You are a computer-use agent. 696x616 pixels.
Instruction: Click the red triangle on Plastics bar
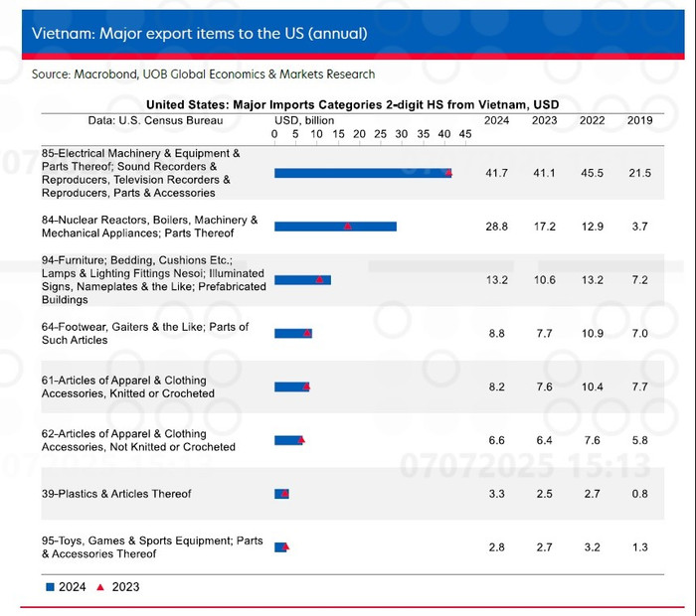pyautogui.click(x=285, y=493)
